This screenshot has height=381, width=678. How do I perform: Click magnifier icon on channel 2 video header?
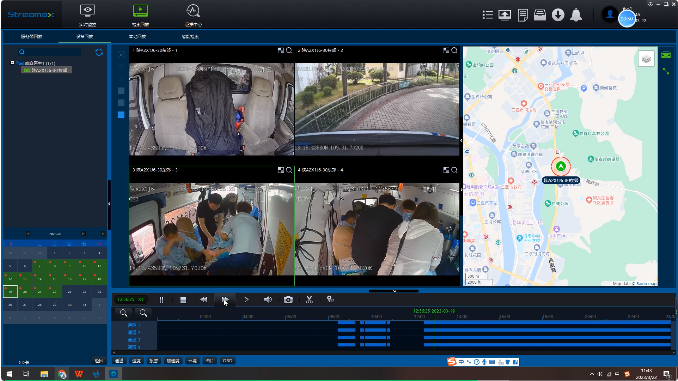[x=454, y=51]
